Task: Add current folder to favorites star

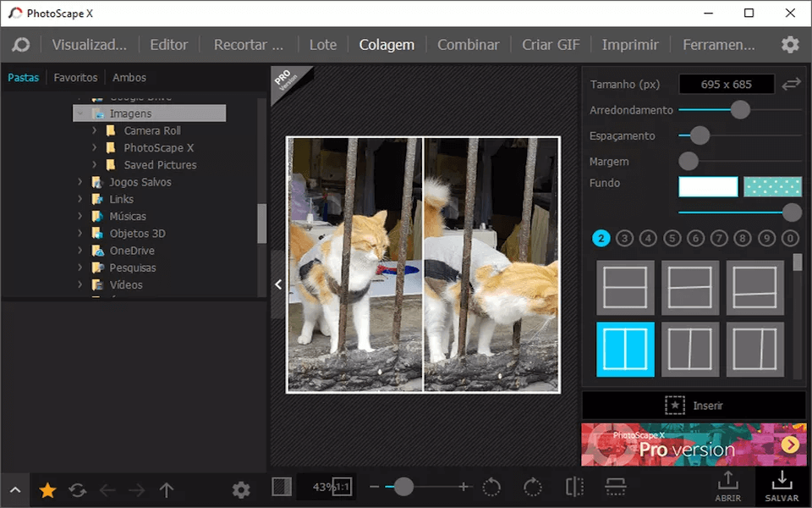Action: (47, 490)
